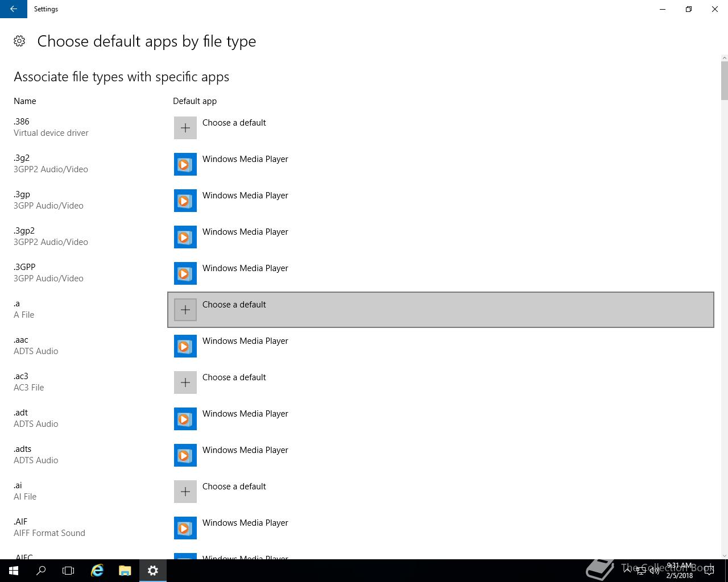Screen dimensions: 728x582
Task: Show hidden tray icons with the chevron
Action: [627, 571]
